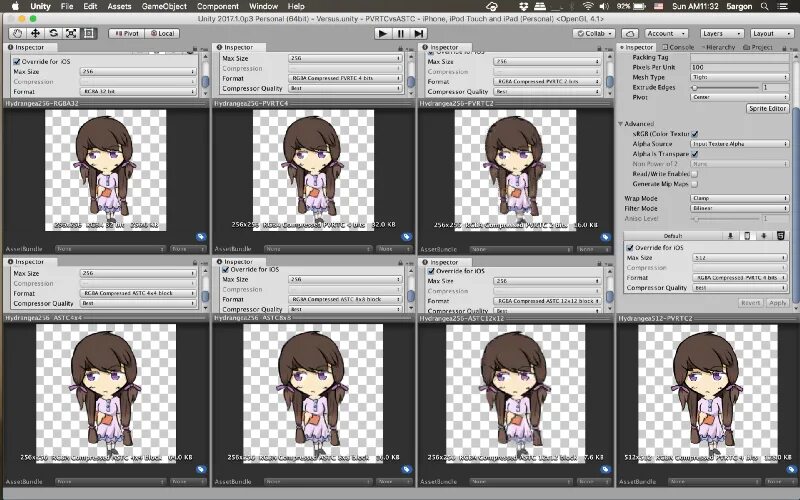The height and width of the screenshot is (500, 800).
Task: Switch to the Console tab
Action: pyautogui.click(x=678, y=47)
